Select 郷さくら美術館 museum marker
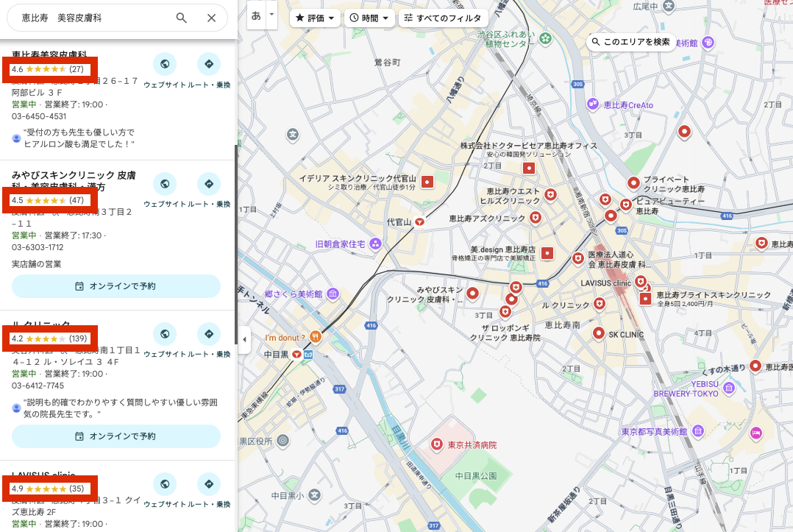The height and width of the screenshot is (532, 793). (333, 294)
